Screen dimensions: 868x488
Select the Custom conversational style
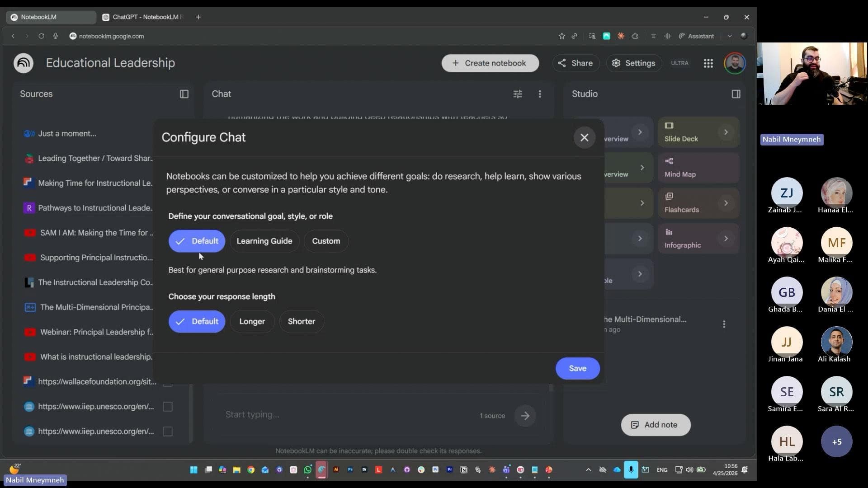click(x=326, y=241)
